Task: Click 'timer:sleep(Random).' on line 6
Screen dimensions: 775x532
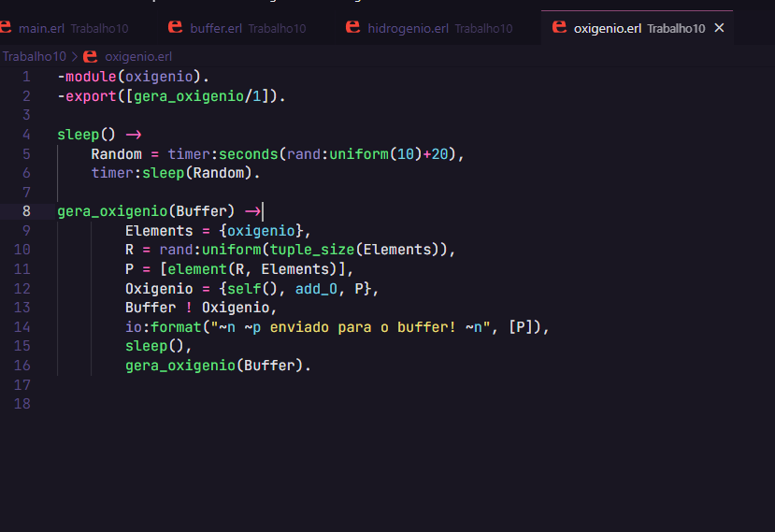Action: coord(176,173)
